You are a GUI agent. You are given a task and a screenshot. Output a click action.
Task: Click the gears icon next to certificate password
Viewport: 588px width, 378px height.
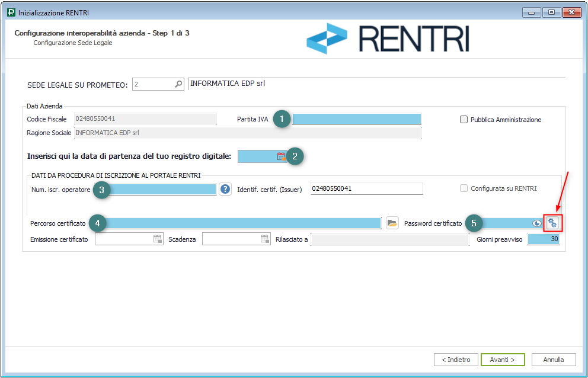pos(552,223)
